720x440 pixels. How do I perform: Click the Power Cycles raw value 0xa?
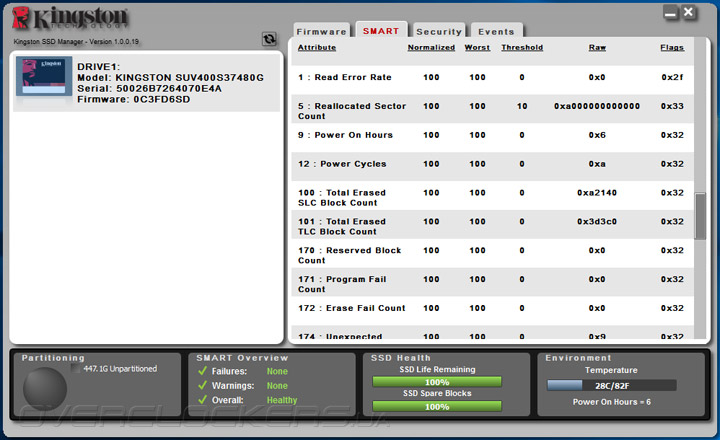[597, 164]
